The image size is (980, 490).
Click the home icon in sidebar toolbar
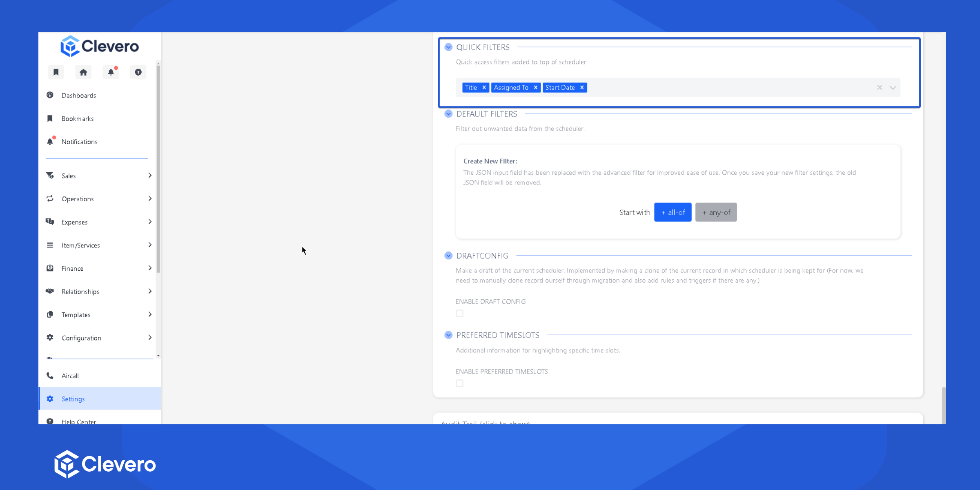[83, 72]
